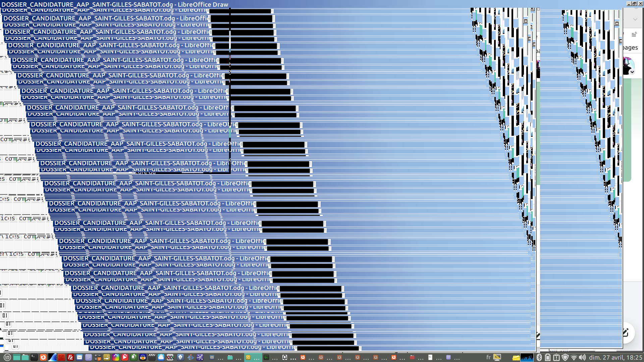This screenshot has width=644, height=362.
Task: Open the calculator launcher
Action: coord(98,357)
